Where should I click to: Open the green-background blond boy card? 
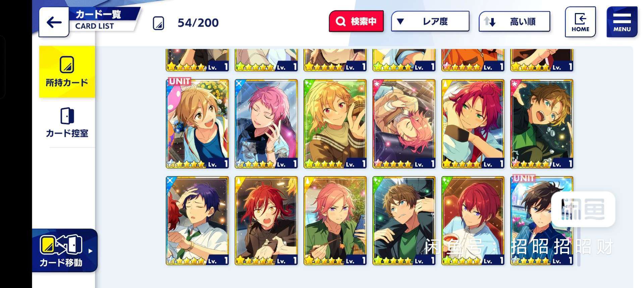335,124
